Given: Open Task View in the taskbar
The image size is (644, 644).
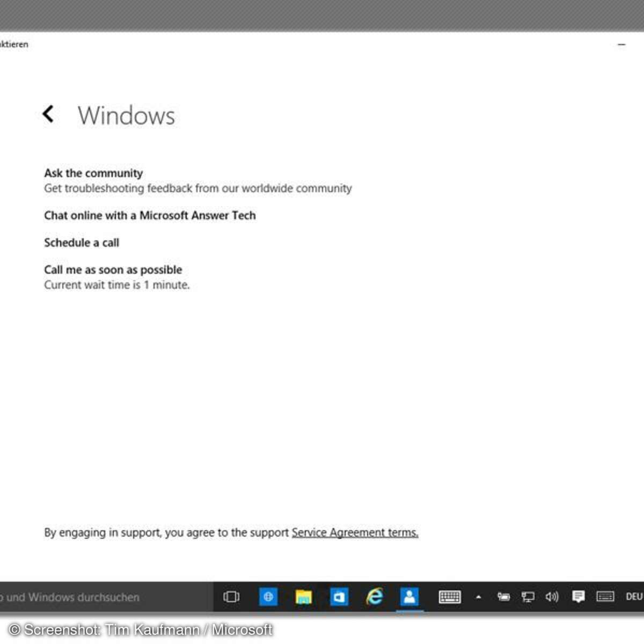Looking at the screenshot, I should [231, 597].
